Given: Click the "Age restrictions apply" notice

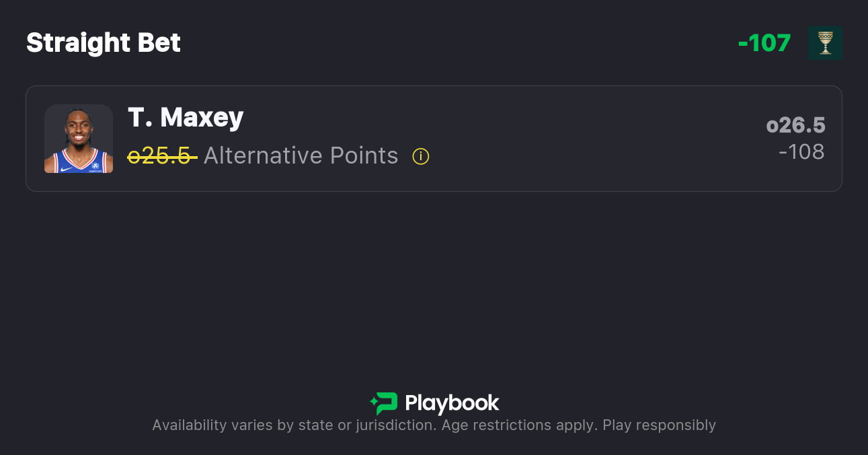Looking at the screenshot, I should (519, 425).
